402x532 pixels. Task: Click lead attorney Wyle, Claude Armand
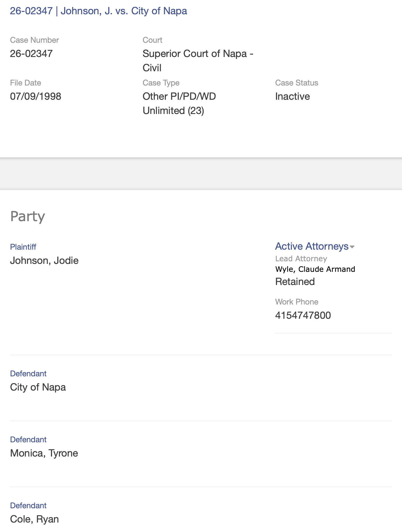click(x=315, y=269)
